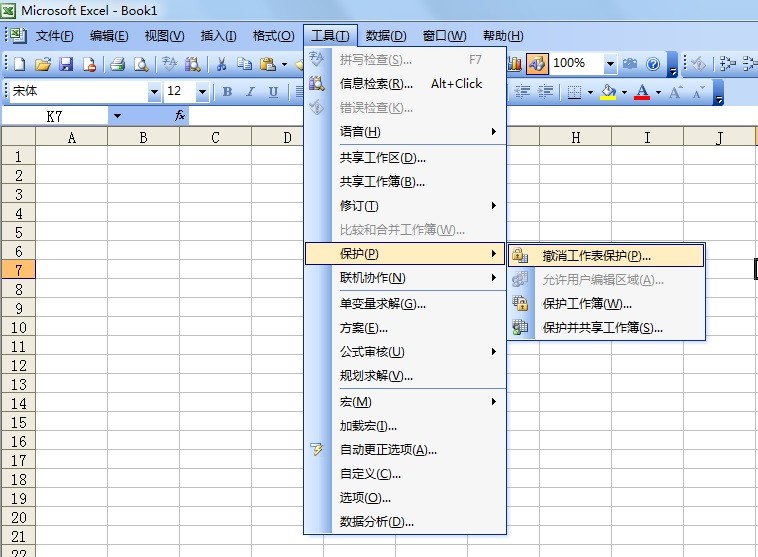This screenshot has height=557, width=758.
Task: Open the font size dropdown
Action: pyautogui.click(x=202, y=91)
